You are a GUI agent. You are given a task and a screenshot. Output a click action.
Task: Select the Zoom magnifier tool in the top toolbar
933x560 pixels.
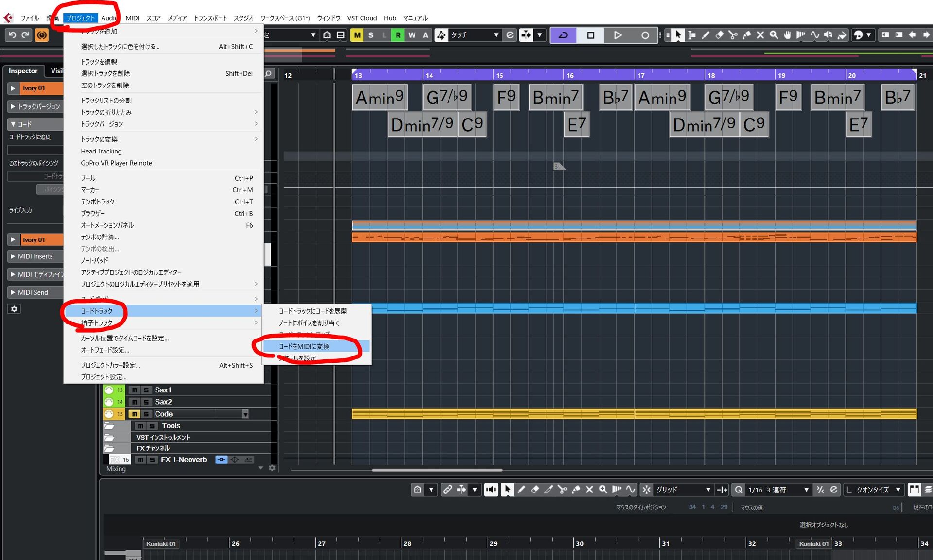[x=774, y=35]
